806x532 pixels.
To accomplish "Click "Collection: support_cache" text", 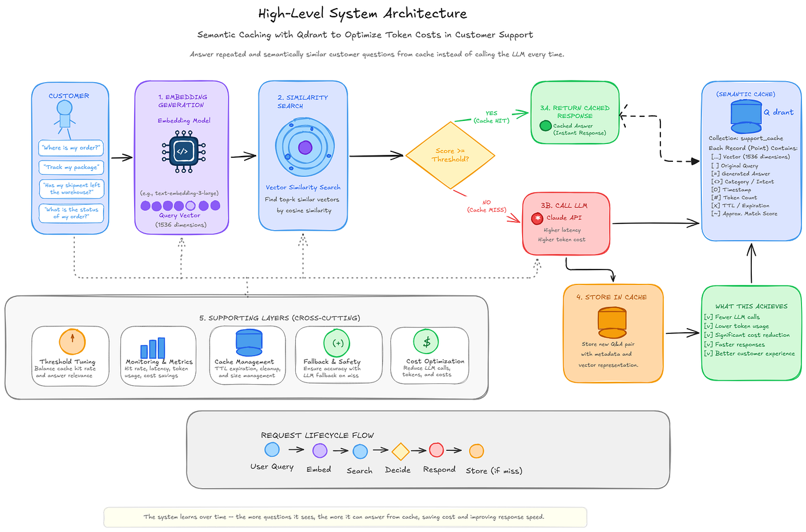I will (x=746, y=138).
